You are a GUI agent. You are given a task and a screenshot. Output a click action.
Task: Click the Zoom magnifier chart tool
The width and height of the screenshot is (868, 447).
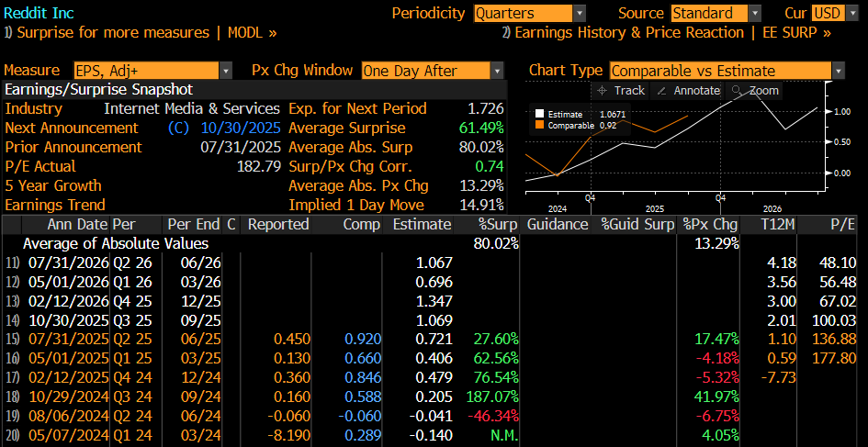[754, 91]
